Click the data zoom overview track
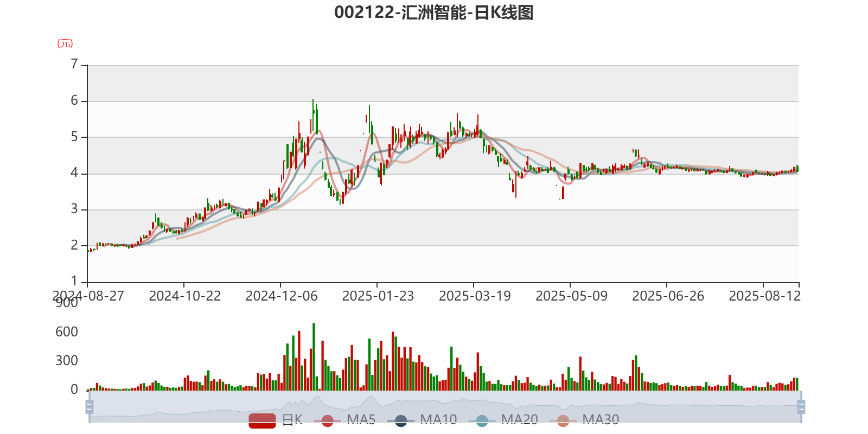The width and height of the screenshot is (868, 434). coord(445,406)
